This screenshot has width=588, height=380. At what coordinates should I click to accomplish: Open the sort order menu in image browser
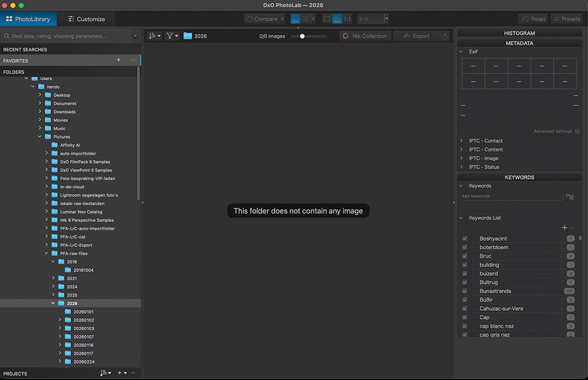click(x=154, y=36)
